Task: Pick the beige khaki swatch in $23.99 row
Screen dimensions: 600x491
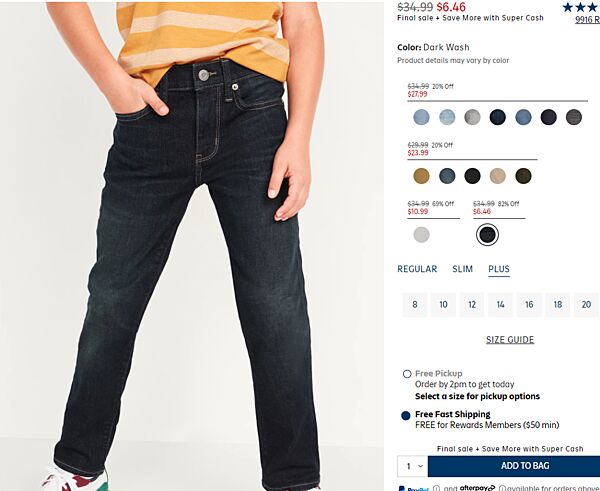Action: [x=497, y=176]
